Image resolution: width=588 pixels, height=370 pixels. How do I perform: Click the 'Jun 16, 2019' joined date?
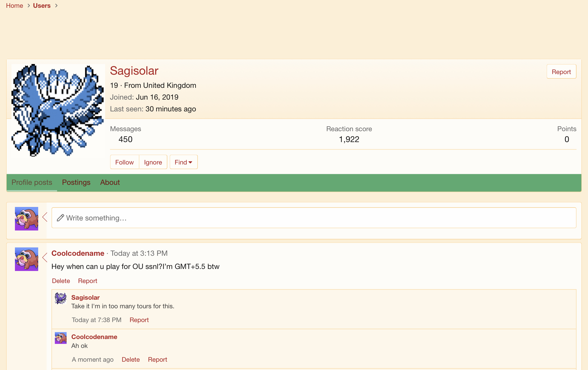point(157,97)
